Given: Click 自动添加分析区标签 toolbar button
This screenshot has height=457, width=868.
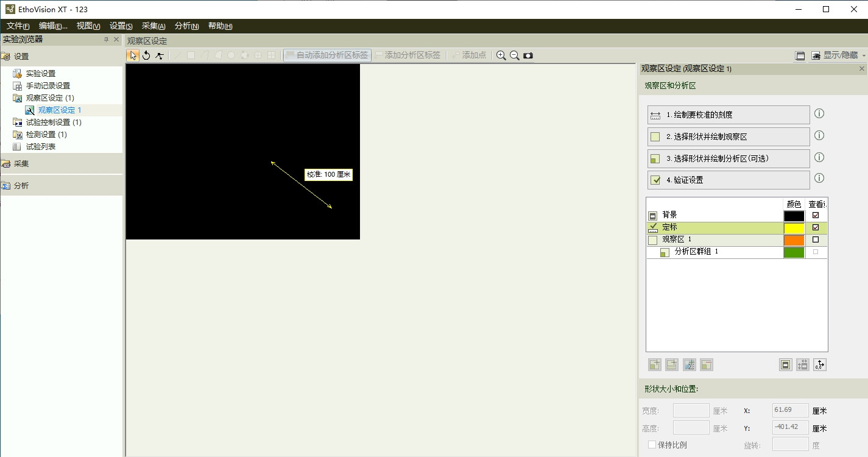Looking at the screenshot, I should click(326, 55).
